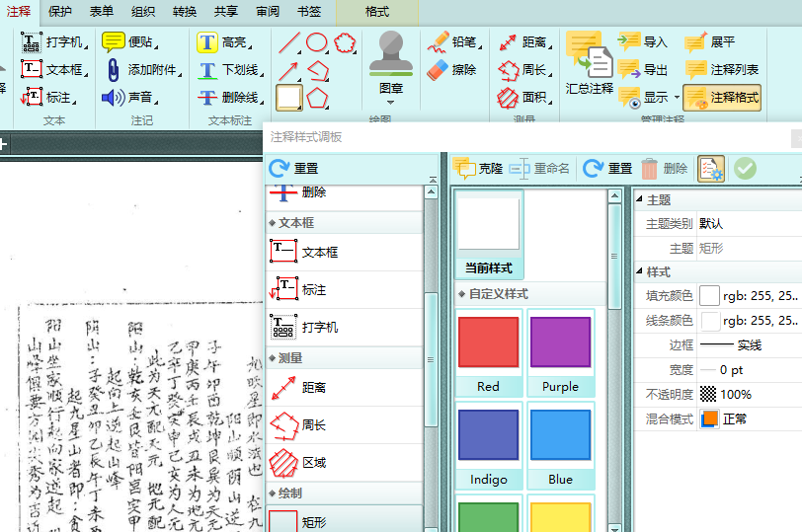Choose the Polyline drawing tool
Image resolution: width=802 pixels, height=532 pixels.
(x=318, y=71)
